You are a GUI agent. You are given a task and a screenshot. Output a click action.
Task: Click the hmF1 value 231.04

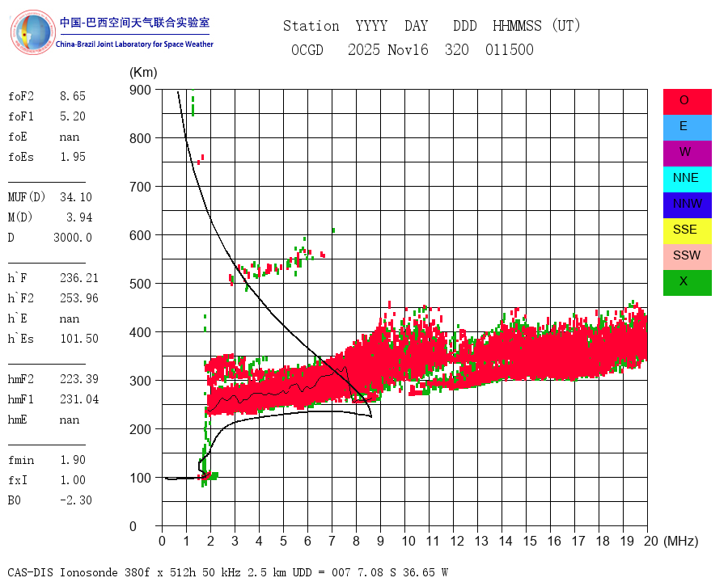(x=79, y=399)
